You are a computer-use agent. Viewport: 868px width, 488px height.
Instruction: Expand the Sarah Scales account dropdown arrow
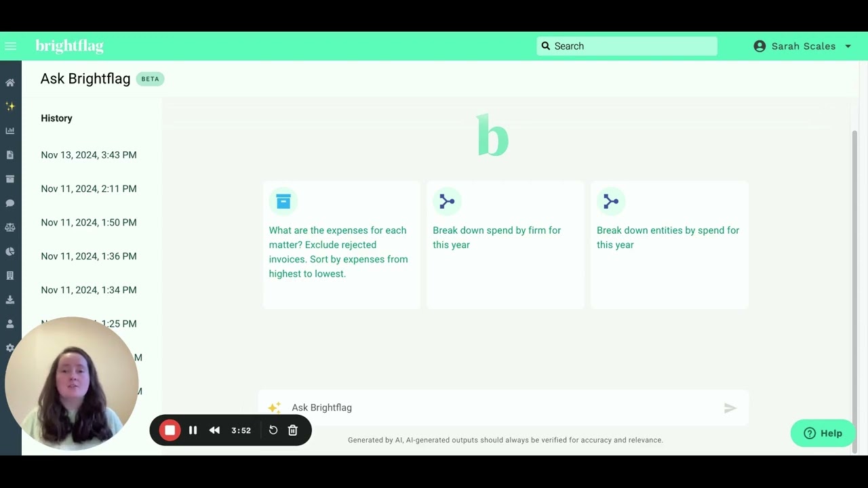848,46
